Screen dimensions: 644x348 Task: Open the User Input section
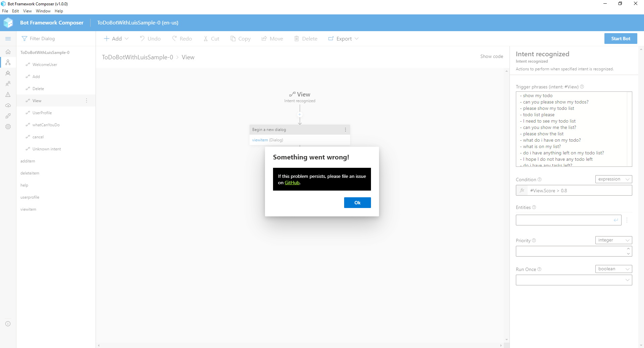coord(8,84)
